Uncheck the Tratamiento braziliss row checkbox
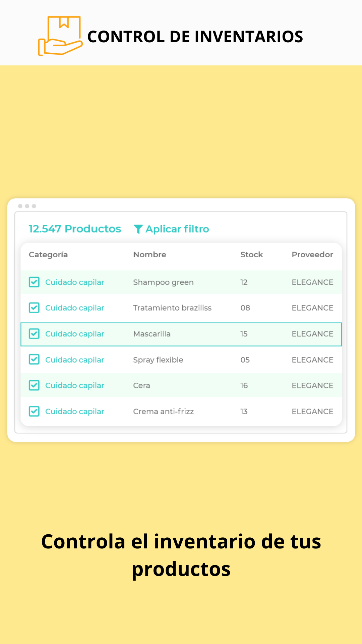Viewport: 362px width, 644px height. click(x=34, y=308)
